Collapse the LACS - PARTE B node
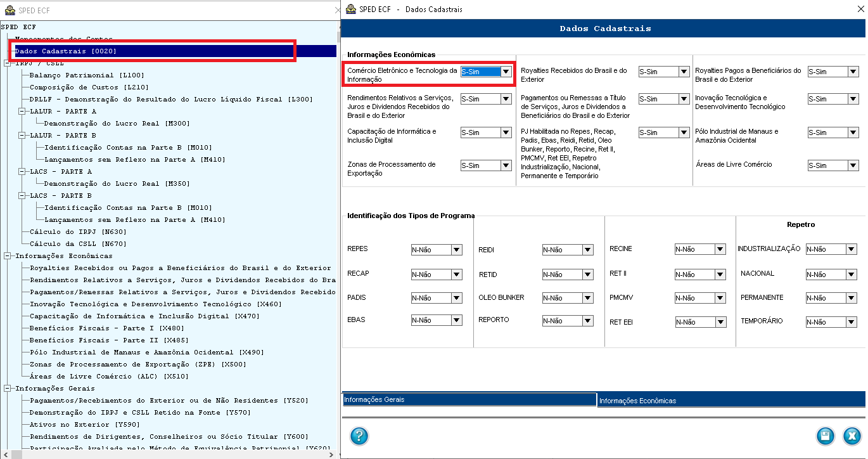 [x=22, y=195]
